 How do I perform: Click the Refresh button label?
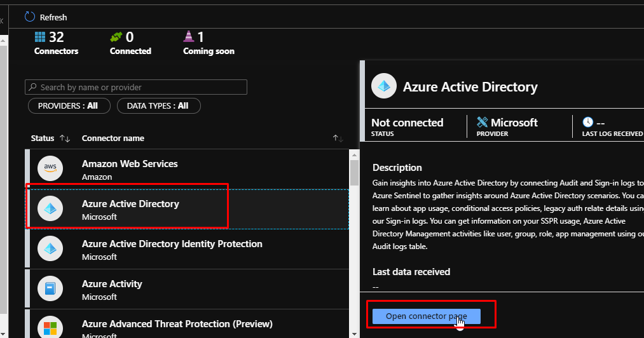click(53, 17)
